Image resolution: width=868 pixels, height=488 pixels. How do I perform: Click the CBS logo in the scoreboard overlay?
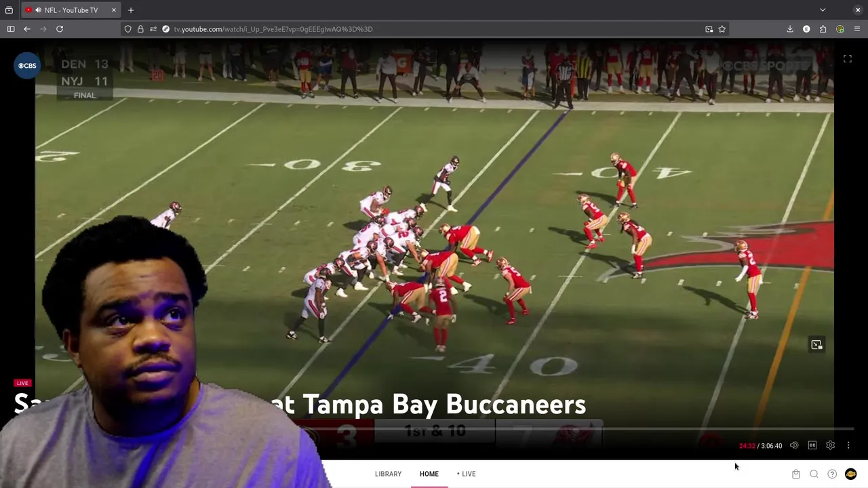27,66
